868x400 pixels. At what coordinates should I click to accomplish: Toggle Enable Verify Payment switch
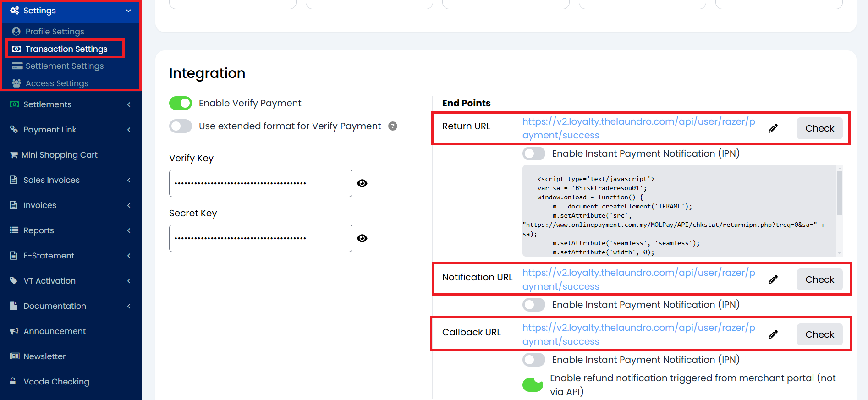click(181, 103)
